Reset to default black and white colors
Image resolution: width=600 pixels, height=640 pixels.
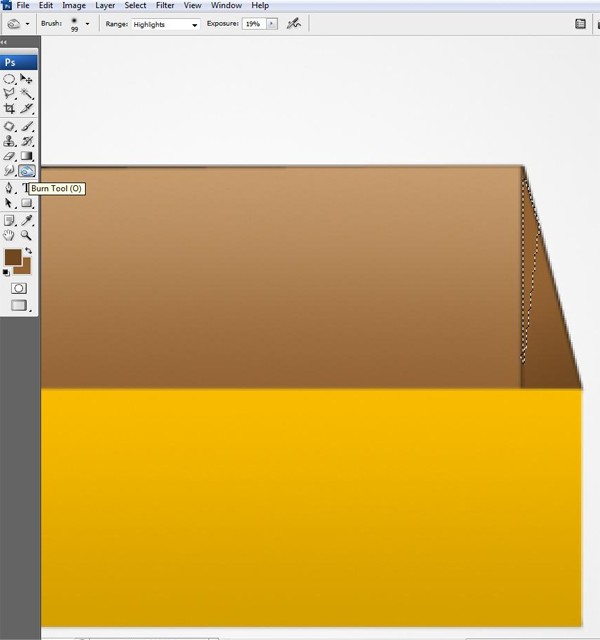[6, 273]
